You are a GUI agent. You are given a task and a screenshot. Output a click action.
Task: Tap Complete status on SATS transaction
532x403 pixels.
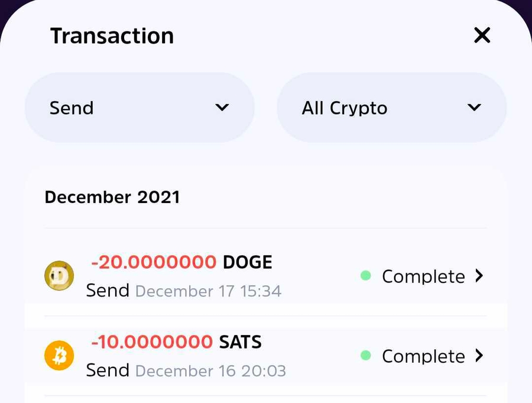pos(423,356)
